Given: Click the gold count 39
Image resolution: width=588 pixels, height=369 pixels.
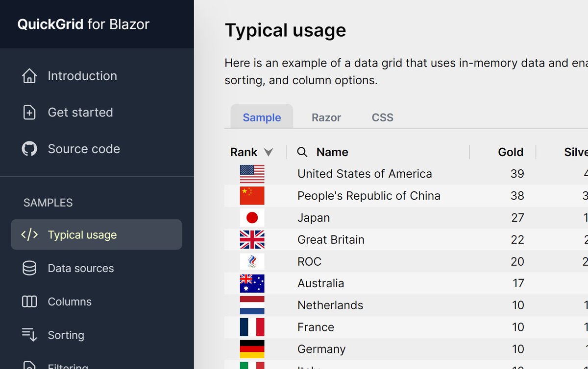Looking at the screenshot, I should (x=517, y=174).
